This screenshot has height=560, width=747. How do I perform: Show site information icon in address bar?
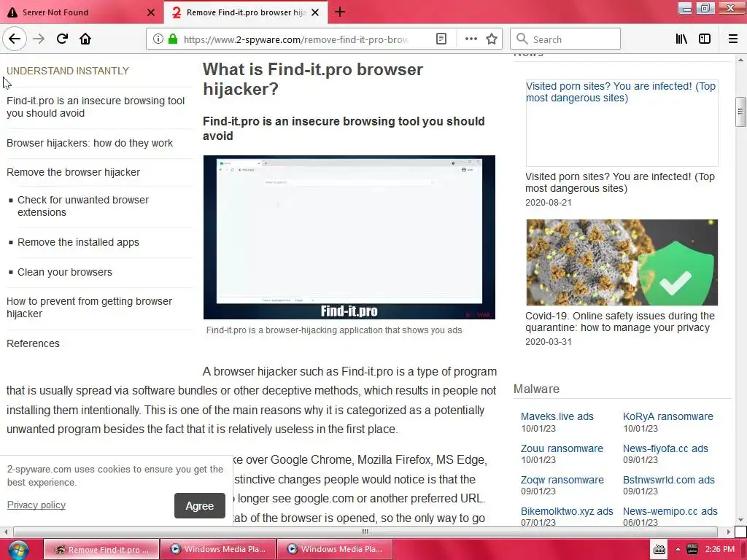(158, 39)
